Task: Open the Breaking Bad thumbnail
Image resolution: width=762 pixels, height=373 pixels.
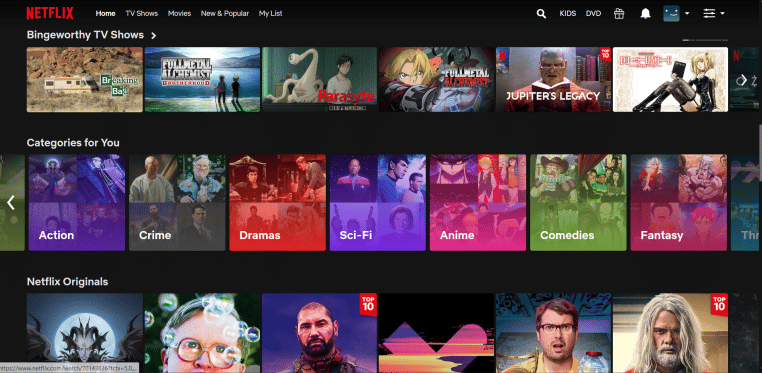Action: coord(85,79)
